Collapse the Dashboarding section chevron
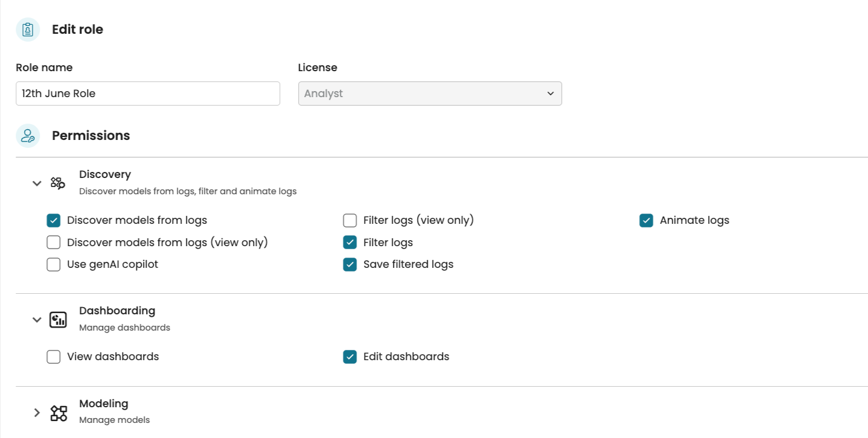Viewport: 868px width, 438px height. [x=37, y=319]
